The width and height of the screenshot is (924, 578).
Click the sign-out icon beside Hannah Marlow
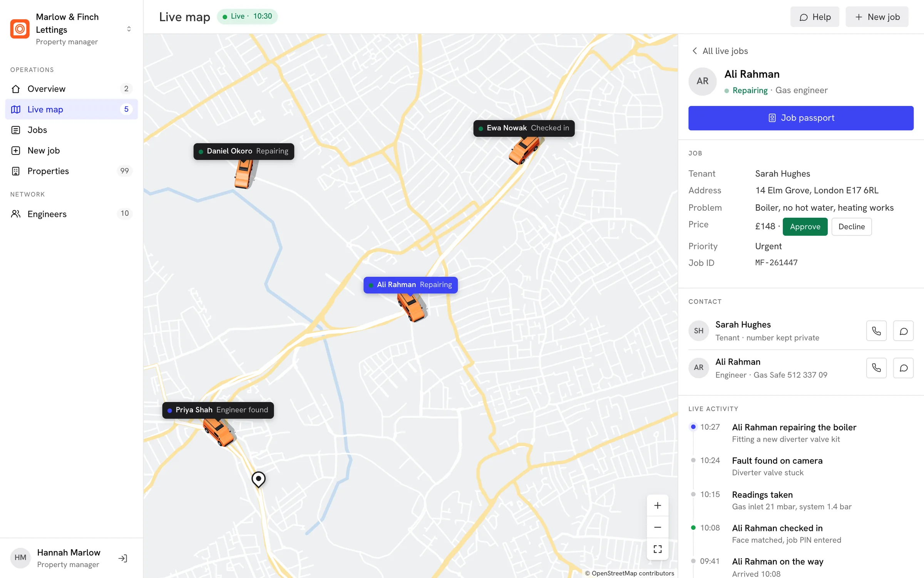(123, 558)
